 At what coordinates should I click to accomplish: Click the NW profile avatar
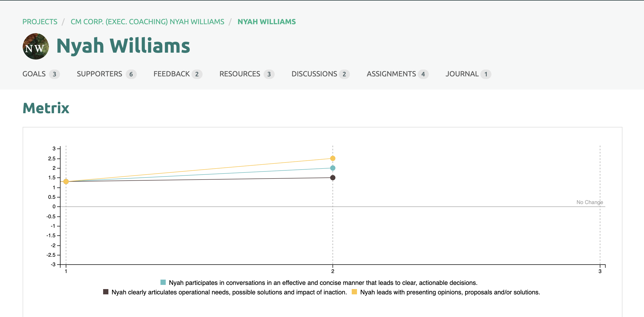[36, 46]
